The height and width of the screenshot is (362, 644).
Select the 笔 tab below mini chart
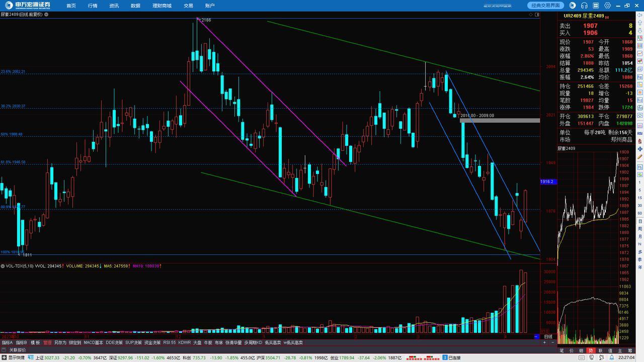point(561,351)
